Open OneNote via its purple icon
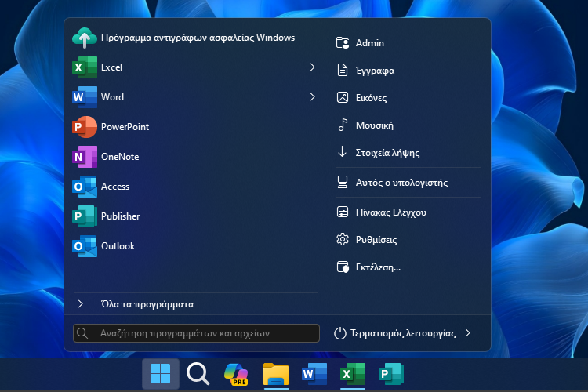Image resolution: width=588 pixels, height=392 pixels. 85,157
